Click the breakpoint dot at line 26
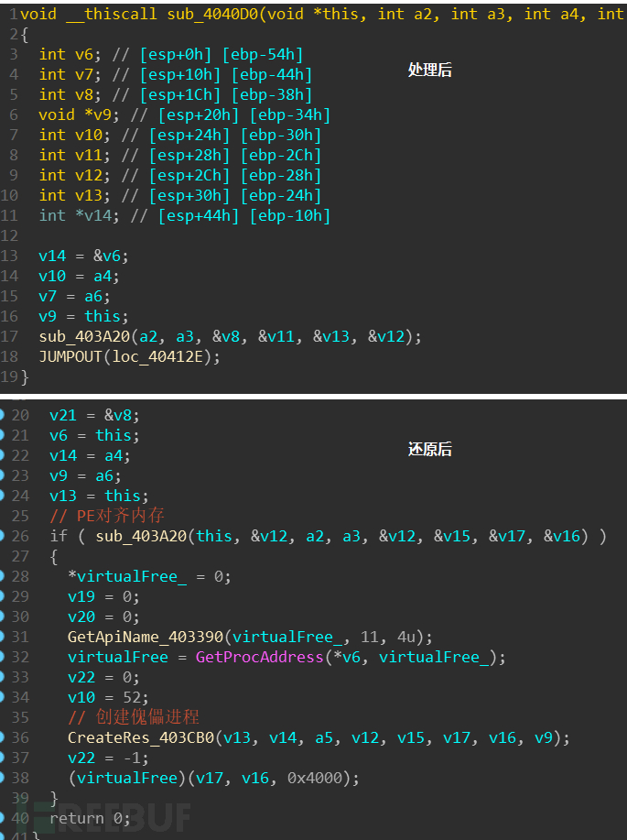 click(x=3, y=536)
